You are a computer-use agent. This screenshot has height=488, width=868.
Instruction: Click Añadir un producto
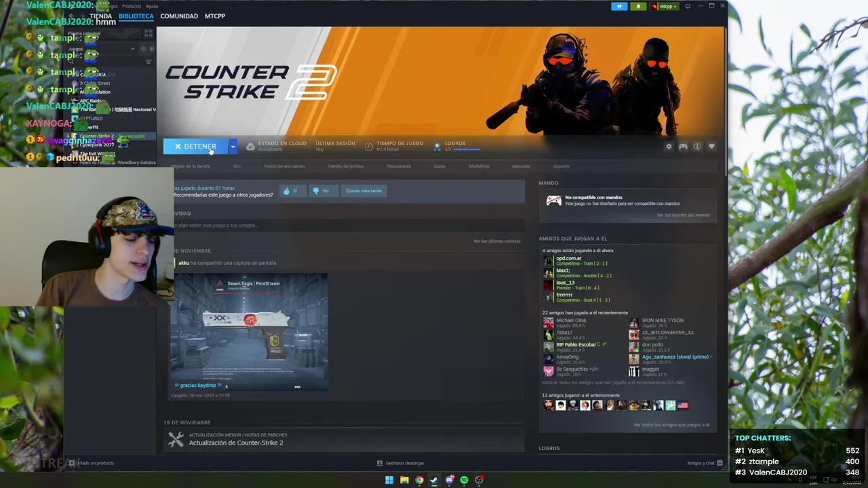click(x=91, y=463)
